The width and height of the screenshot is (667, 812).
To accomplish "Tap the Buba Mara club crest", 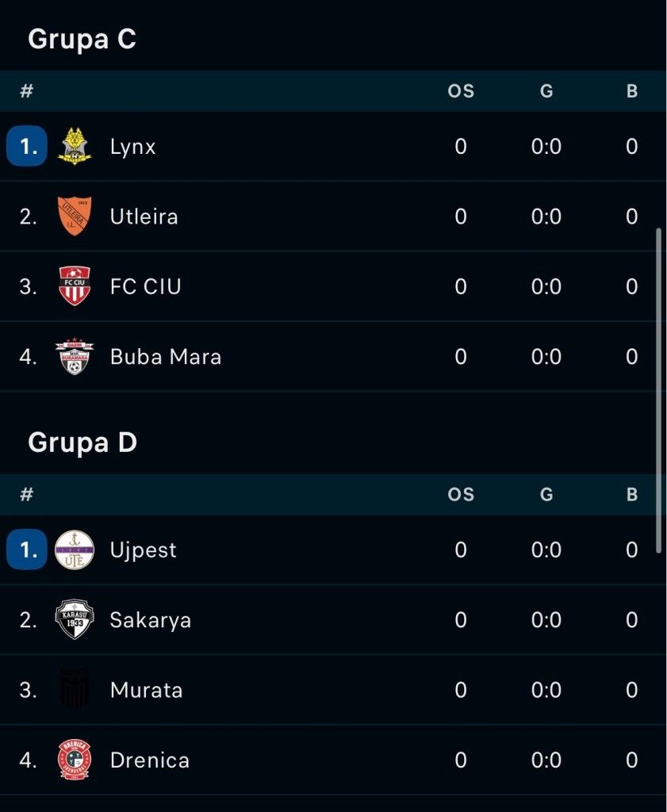I will [x=75, y=356].
